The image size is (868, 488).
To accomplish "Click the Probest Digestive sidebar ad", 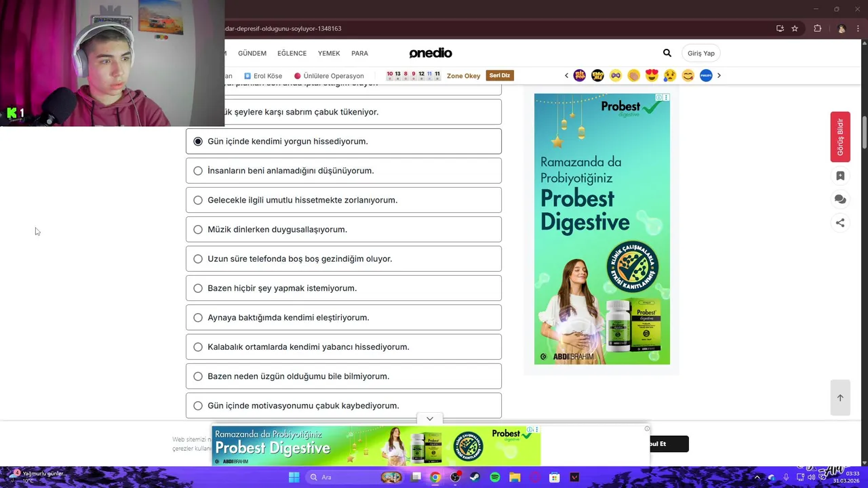I will pyautogui.click(x=602, y=229).
